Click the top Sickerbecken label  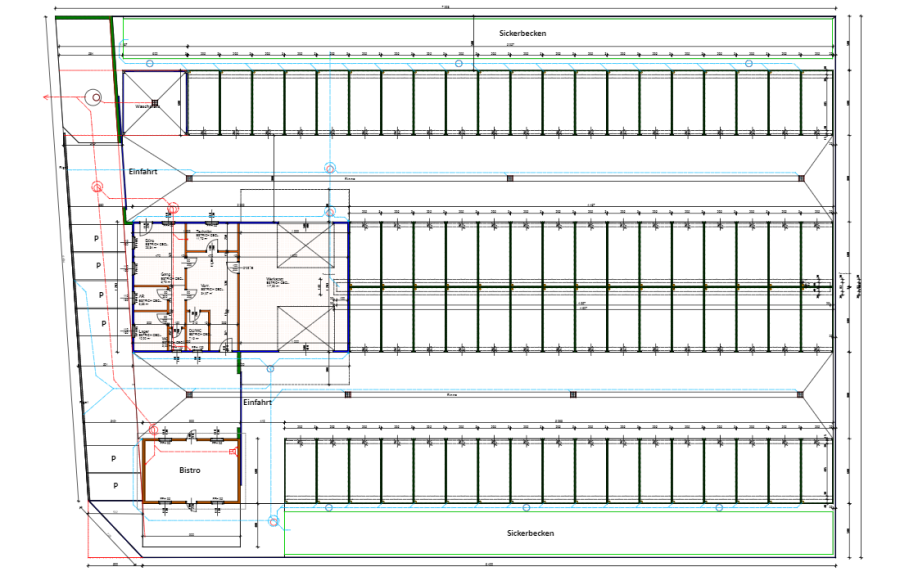[523, 33]
